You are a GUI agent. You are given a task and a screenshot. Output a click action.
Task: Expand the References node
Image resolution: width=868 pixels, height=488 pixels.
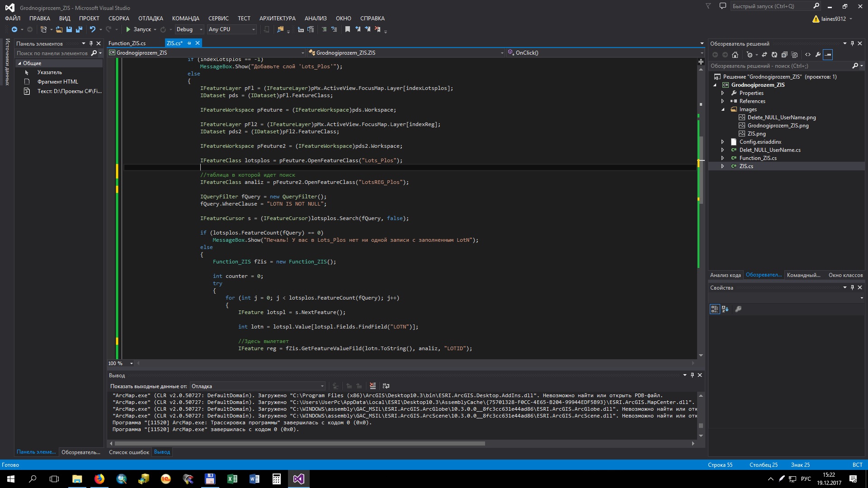click(722, 101)
